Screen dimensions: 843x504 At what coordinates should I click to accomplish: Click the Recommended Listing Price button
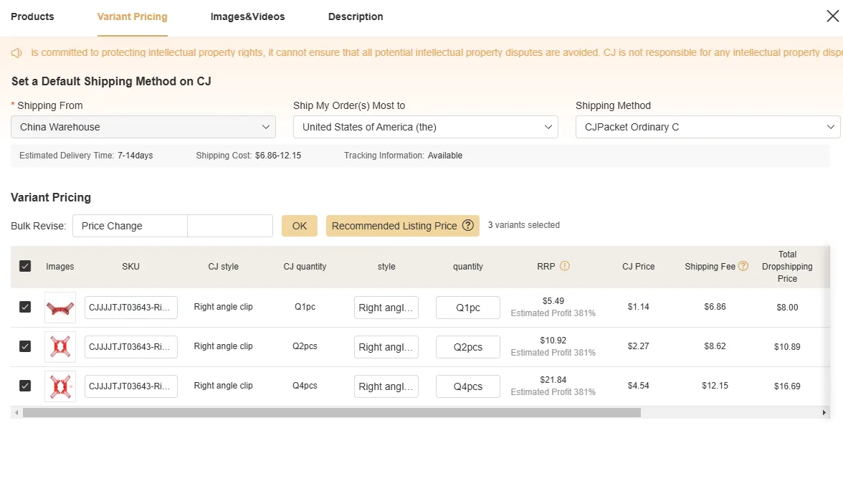[394, 226]
